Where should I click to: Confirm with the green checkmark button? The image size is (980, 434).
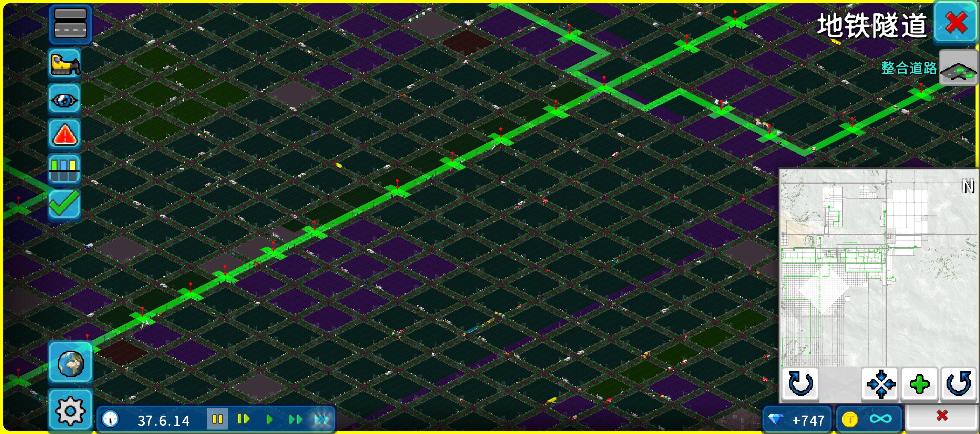[x=64, y=205]
